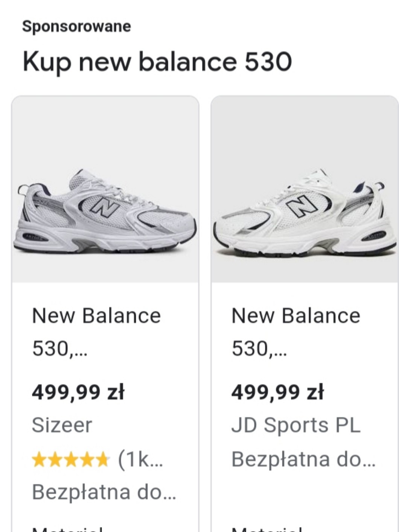Click Bezpłatna do... under Sizeer listing
Viewport: 399px width, 532px height.
coord(104,492)
